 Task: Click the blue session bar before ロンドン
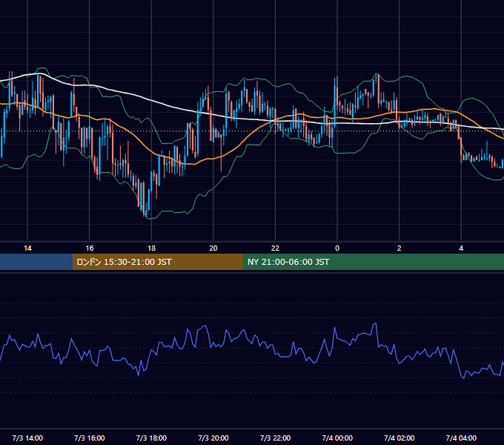coord(36,262)
